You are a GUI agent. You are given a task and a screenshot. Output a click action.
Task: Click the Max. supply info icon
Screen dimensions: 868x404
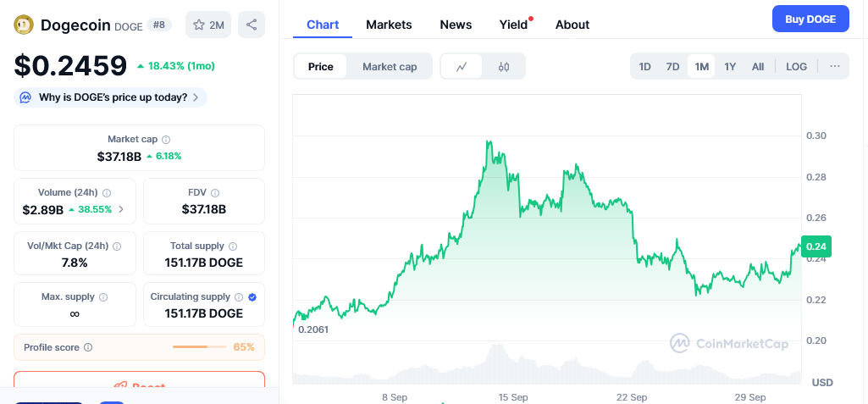pyautogui.click(x=103, y=297)
